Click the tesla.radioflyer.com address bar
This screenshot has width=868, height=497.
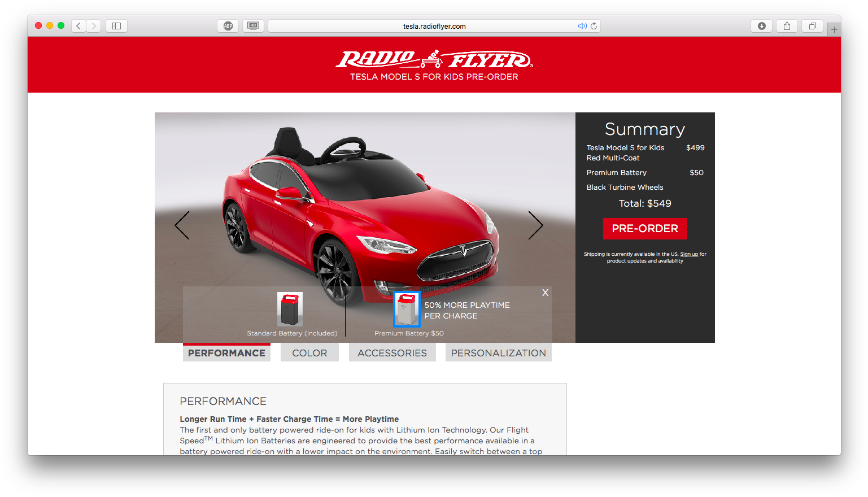coord(434,26)
